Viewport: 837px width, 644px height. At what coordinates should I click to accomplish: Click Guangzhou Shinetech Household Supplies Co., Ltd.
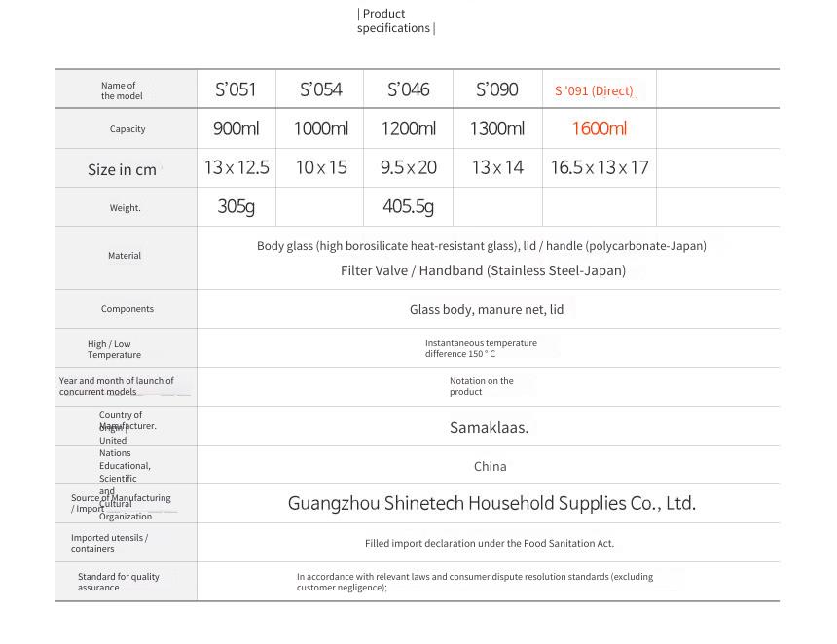click(491, 503)
